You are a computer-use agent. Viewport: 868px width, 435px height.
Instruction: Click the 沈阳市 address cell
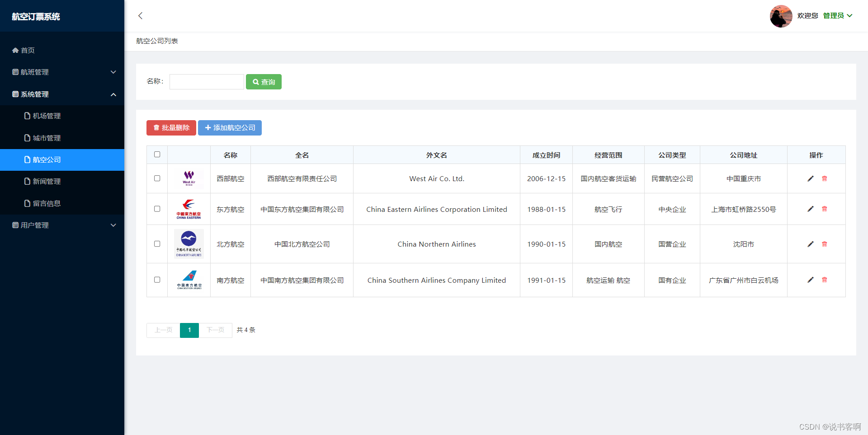pos(744,244)
